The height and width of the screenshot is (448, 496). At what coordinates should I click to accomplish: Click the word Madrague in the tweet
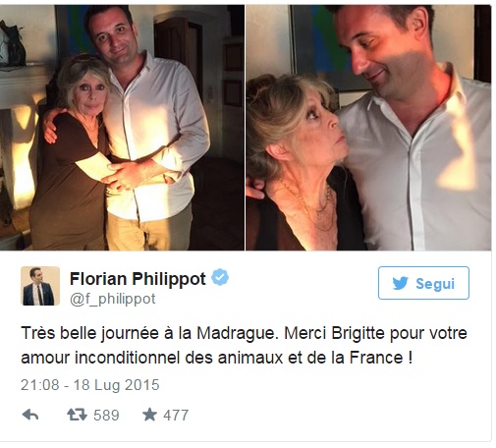(x=237, y=333)
